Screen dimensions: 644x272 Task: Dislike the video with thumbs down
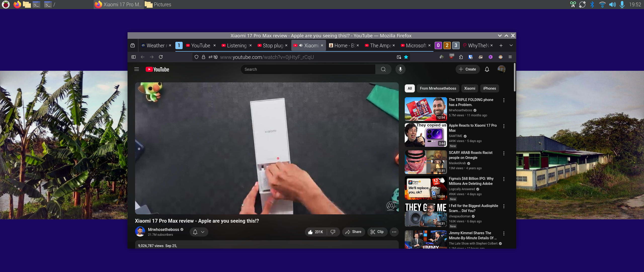(x=333, y=232)
